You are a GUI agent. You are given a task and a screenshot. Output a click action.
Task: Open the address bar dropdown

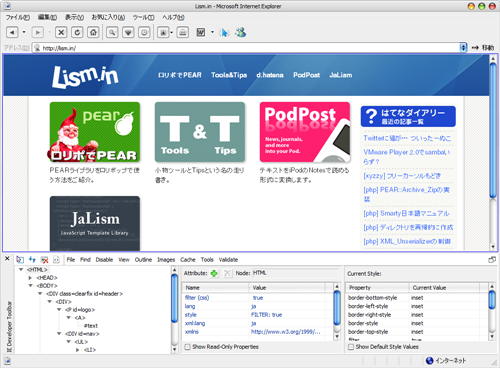[x=463, y=48]
